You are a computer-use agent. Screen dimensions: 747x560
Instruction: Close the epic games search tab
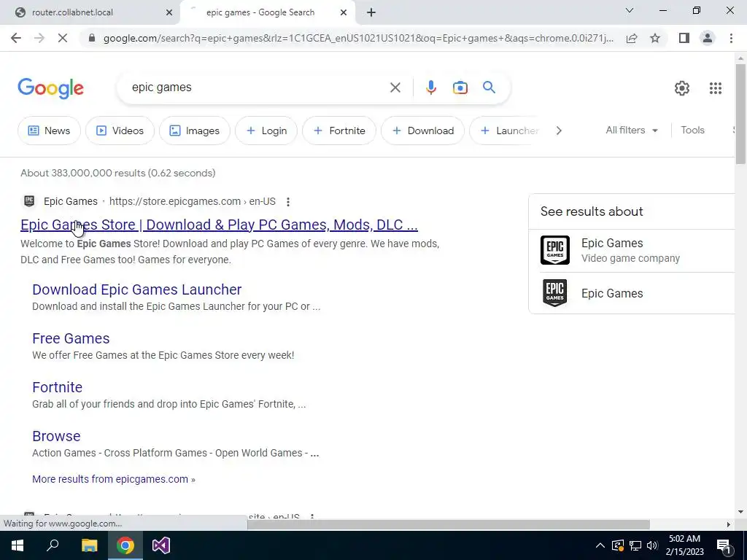coord(344,12)
